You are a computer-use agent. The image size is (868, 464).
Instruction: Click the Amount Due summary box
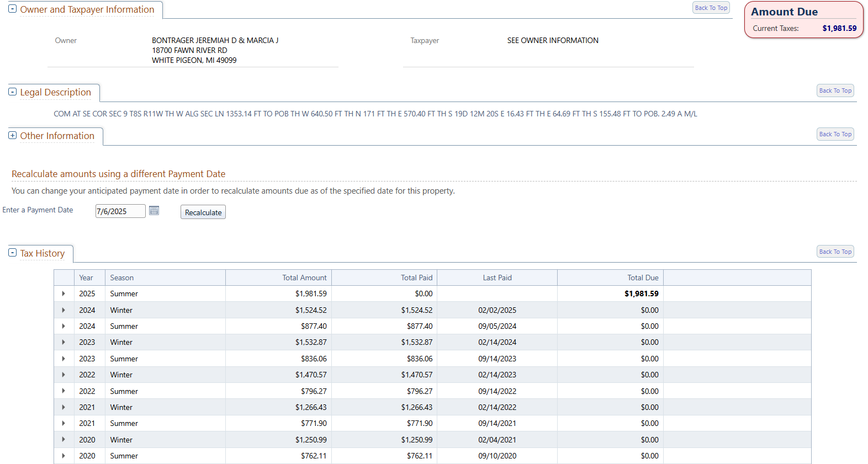803,20
